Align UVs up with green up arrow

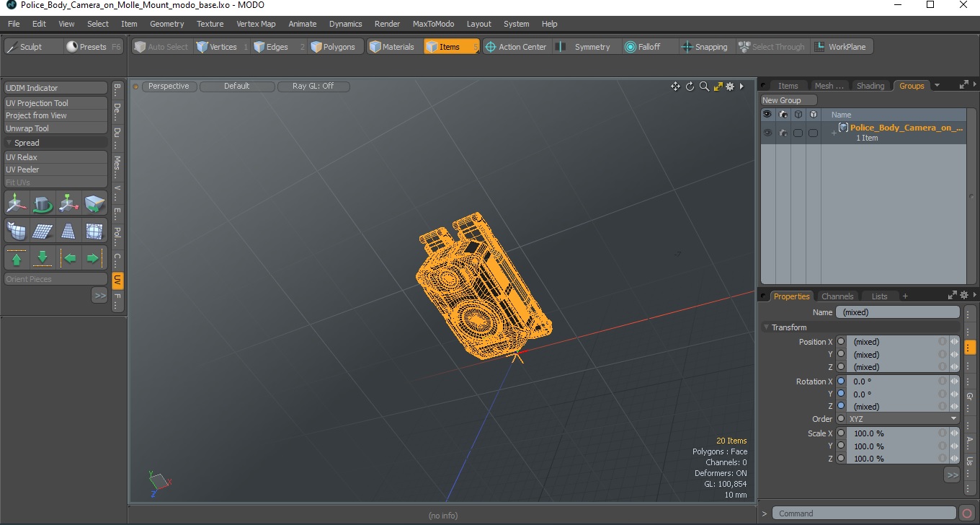[17, 257]
